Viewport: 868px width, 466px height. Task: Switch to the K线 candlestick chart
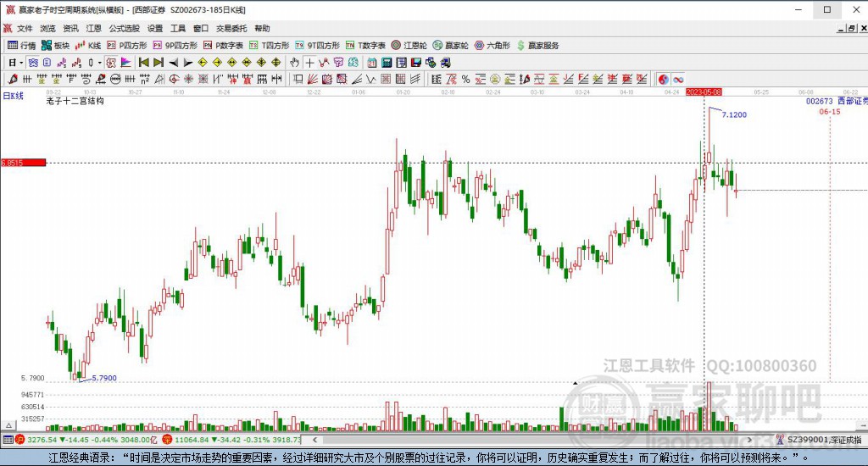[88, 46]
